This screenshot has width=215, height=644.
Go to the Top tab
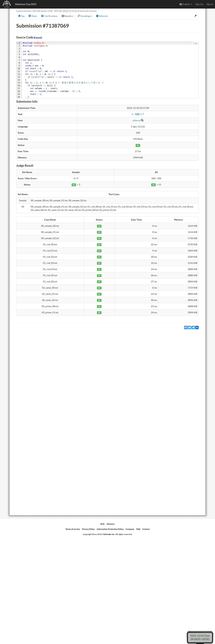(21, 16)
